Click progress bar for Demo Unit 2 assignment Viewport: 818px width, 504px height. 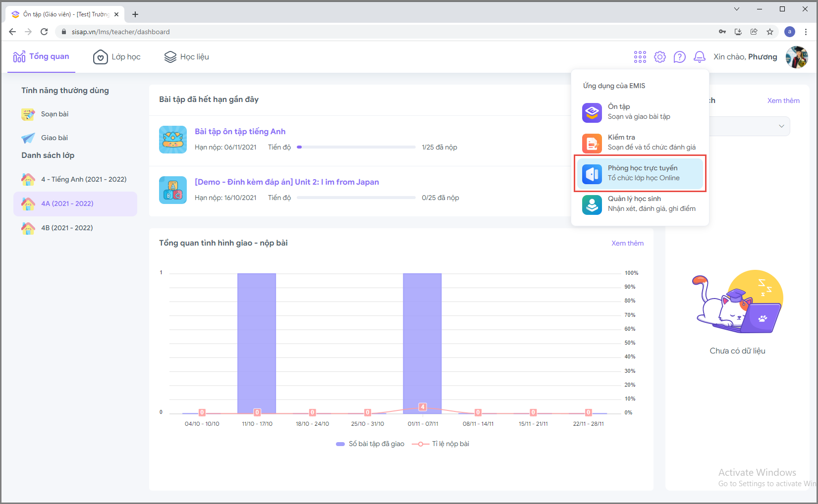[x=356, y=198]
